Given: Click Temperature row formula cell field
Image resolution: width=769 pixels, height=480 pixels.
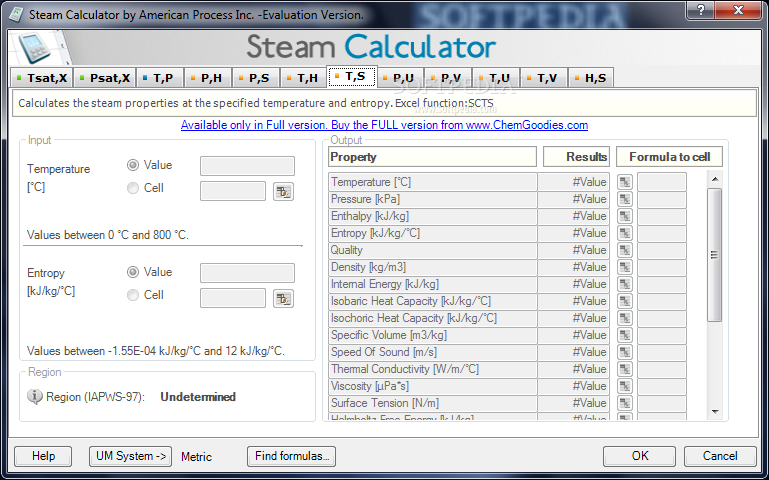Looking at the screenshot, I should coord(662,182).
